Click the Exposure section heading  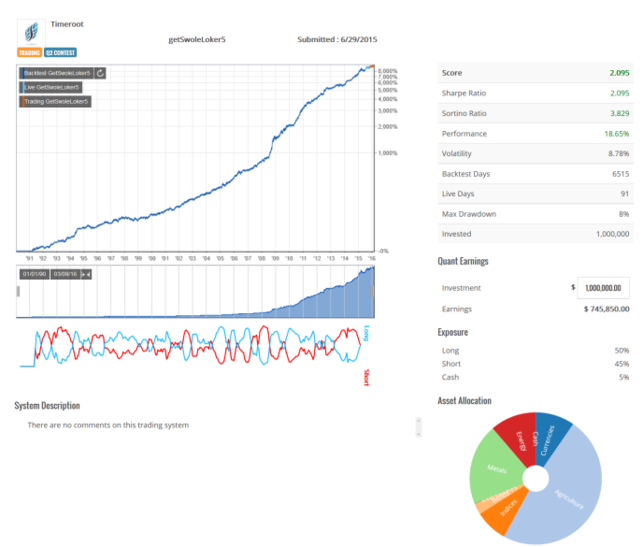pos(453,332)
